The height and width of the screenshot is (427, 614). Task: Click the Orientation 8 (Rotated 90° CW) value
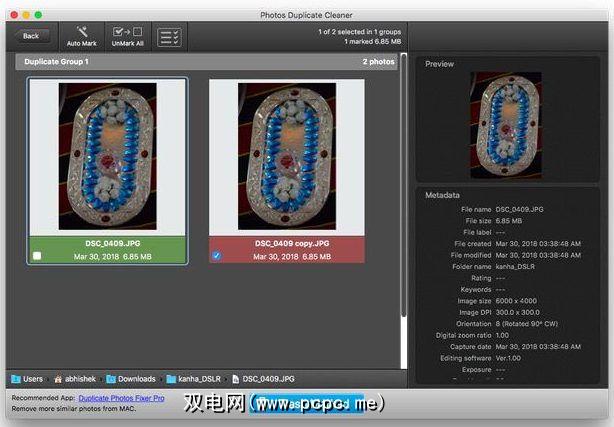[527, 324]
